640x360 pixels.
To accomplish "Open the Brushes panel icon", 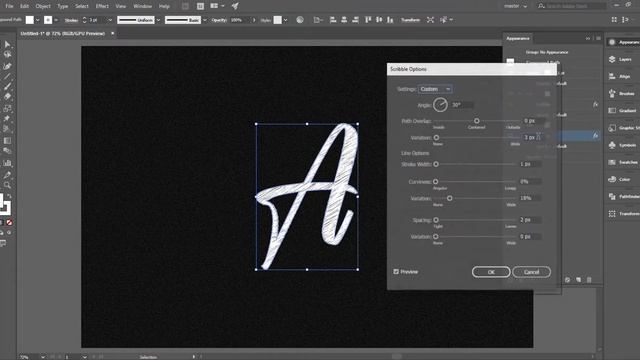I will click(612, 93).
